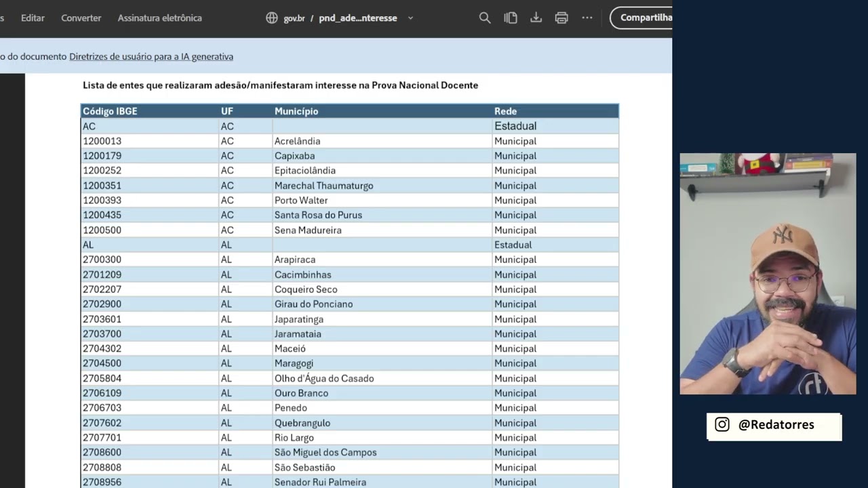This screenshot has height=488, width=868.
Task: Select the Maragogi cell
Action: (382, 363)
